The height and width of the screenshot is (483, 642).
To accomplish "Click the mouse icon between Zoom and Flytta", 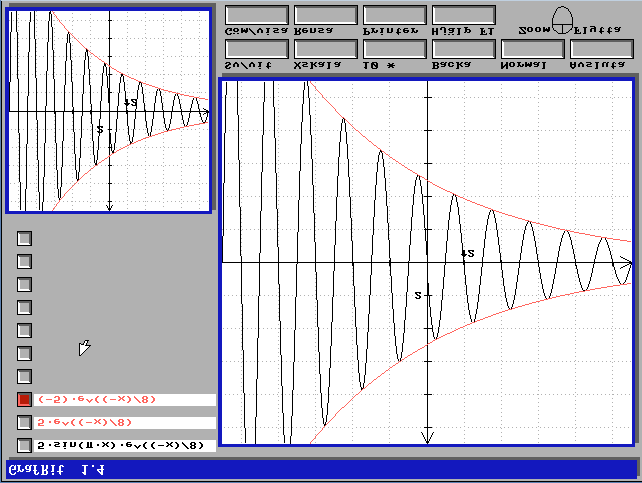I will 562,20.
